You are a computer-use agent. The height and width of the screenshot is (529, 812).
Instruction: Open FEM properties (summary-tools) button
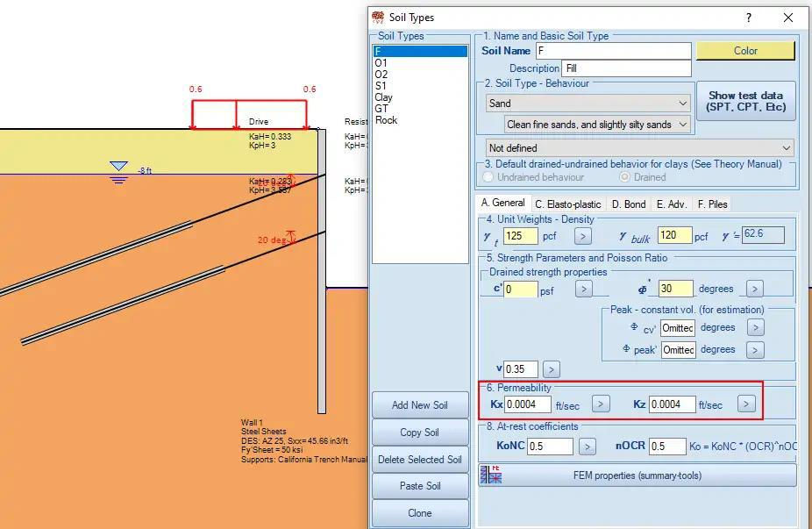pyautogui.click(x=637, y=475)
